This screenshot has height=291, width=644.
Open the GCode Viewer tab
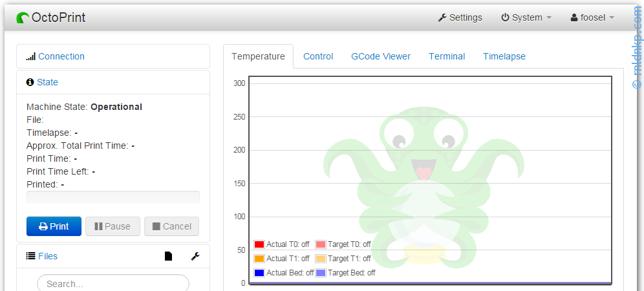click(381, 56)
